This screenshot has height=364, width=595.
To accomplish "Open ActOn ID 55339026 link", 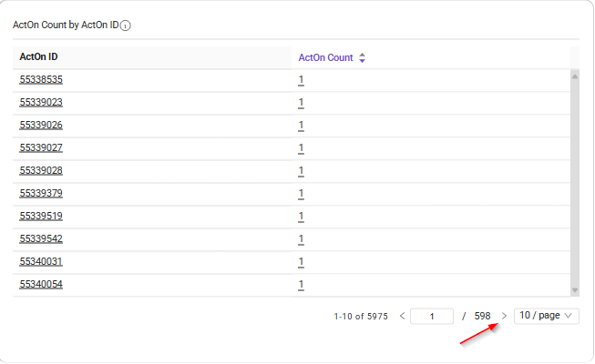I will [41, 126].
